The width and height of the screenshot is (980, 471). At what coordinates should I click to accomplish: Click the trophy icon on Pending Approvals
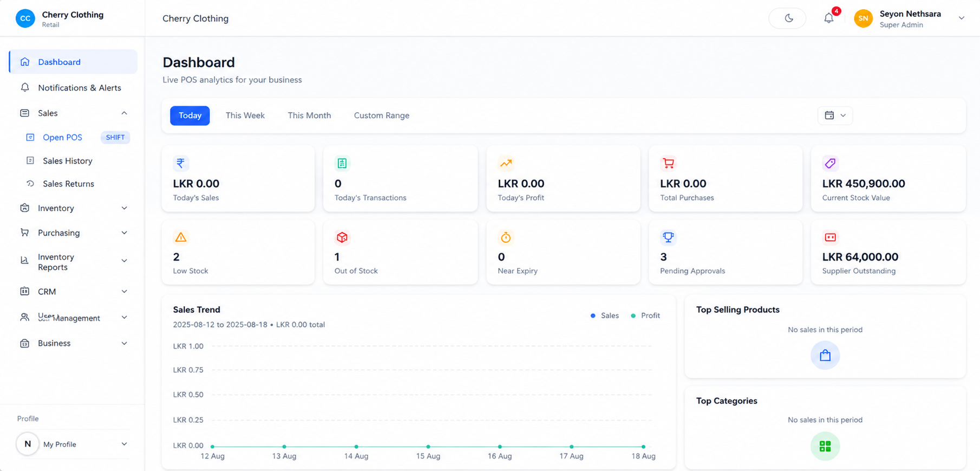tap(668, 237)
